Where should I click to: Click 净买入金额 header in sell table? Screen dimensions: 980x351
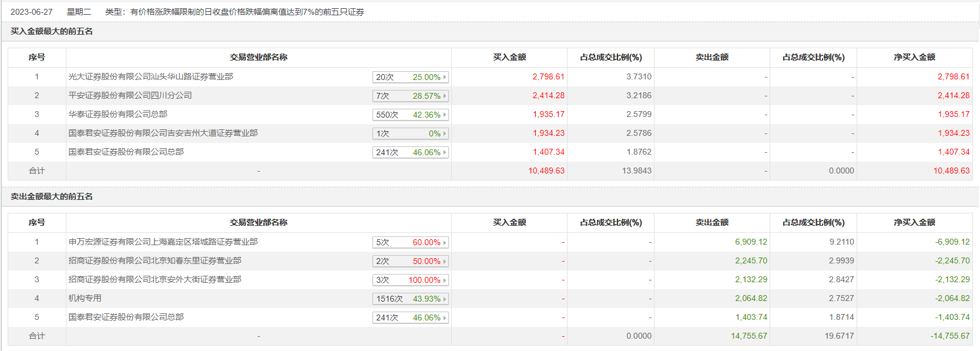(915, 222)
